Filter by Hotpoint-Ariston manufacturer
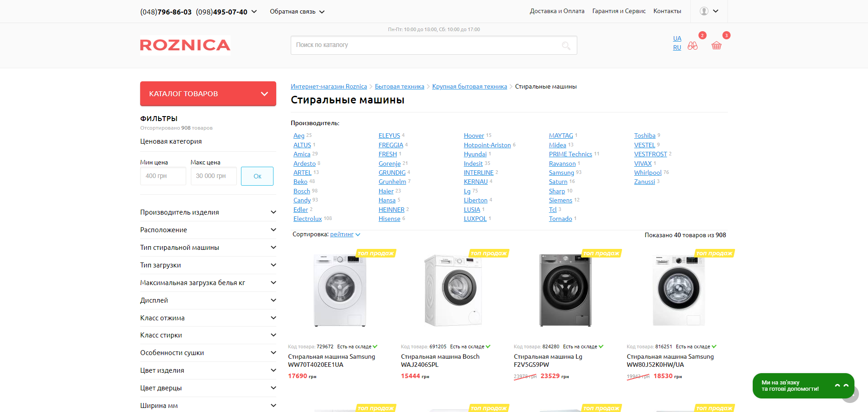 pyautogui.click(x=487, y=145)
